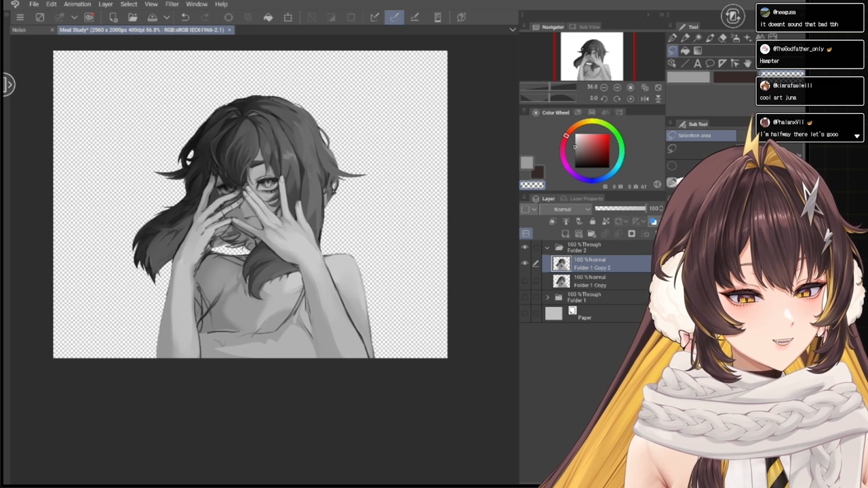Open the palette color dropdown arrow in Layer panel
868x488 pixels.
(x=534, y=209)
